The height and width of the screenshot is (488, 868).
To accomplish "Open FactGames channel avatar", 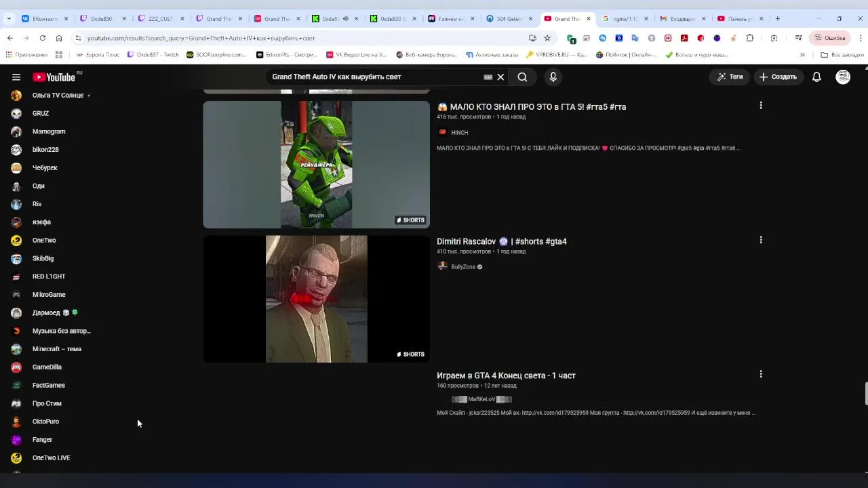I will pyautogui.click(x=16, y=386).
